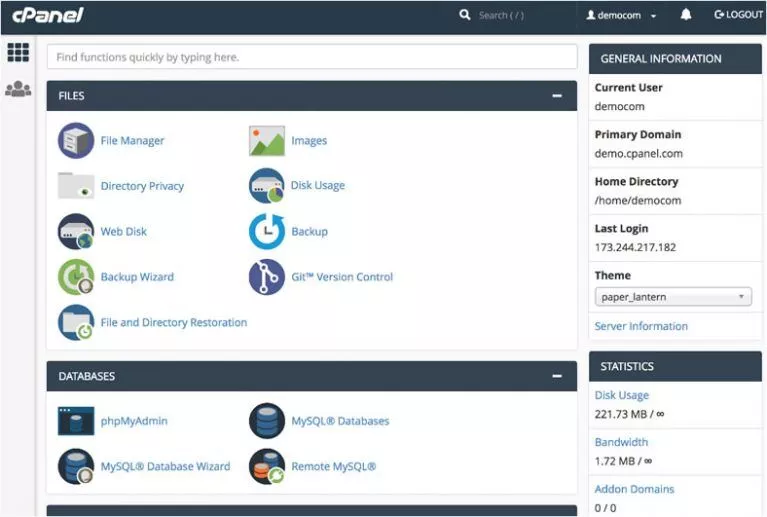Open the Backup Wizard icon

click(76, 277)
